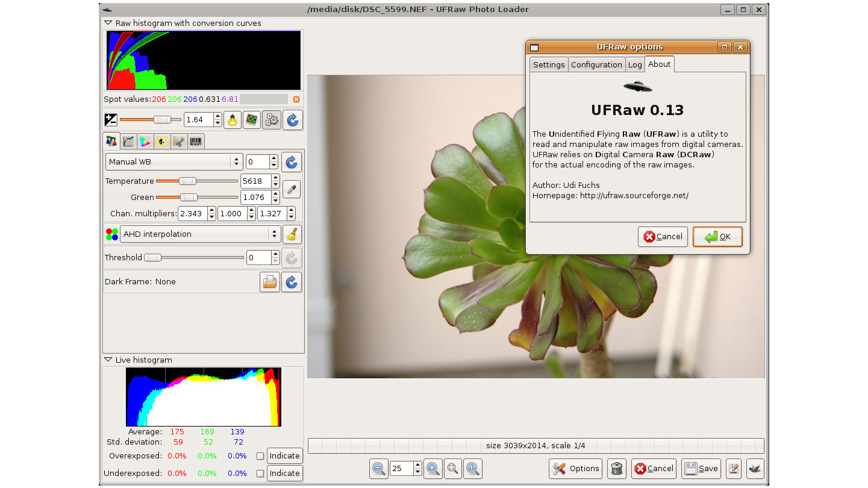Click the zoom out magnifier icon
Screen dimensions: 868x488
tap(379, 469)
